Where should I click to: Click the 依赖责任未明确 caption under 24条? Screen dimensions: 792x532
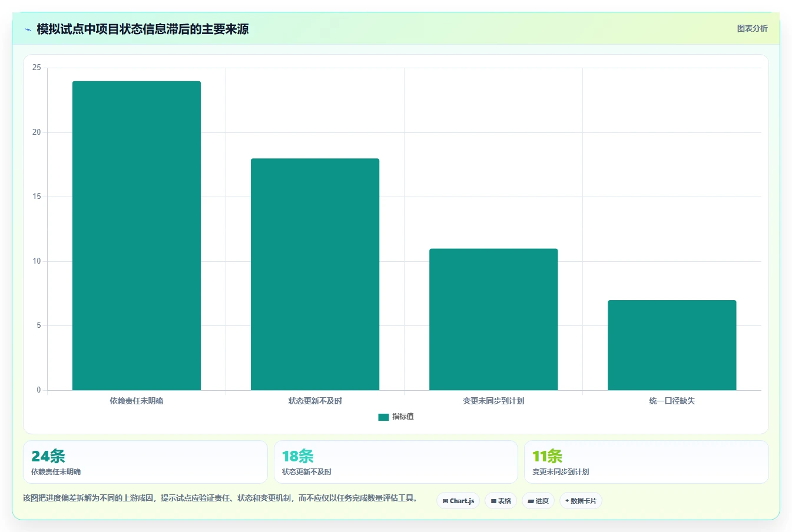[x=56, y=472]
